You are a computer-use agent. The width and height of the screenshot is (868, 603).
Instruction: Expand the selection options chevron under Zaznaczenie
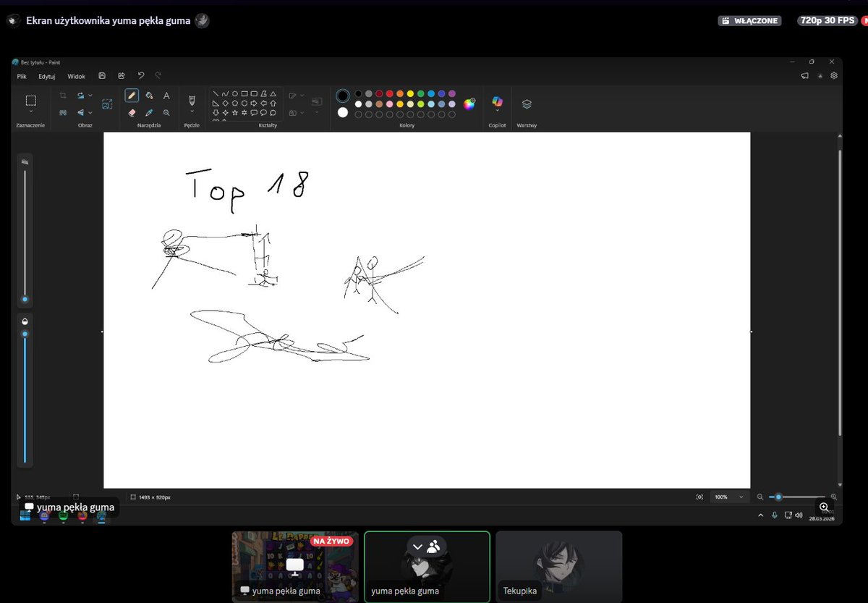pyautogui.click(x=30, y=112)
